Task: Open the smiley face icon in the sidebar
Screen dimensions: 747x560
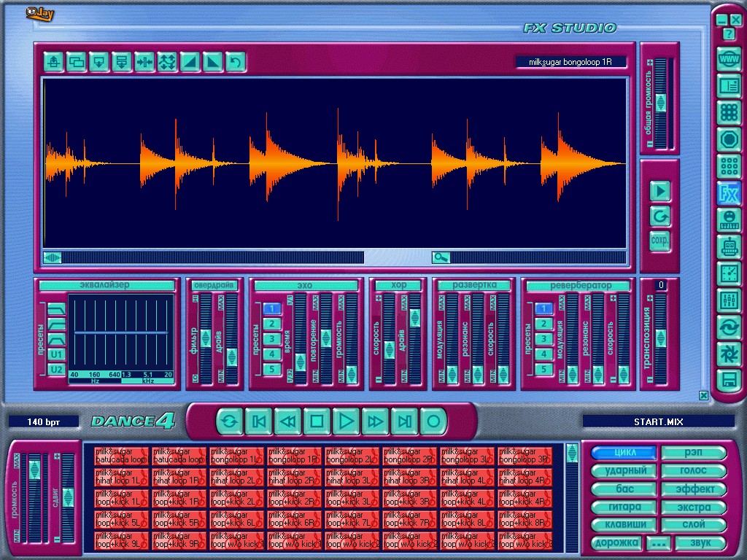Action: click(728, 219)
